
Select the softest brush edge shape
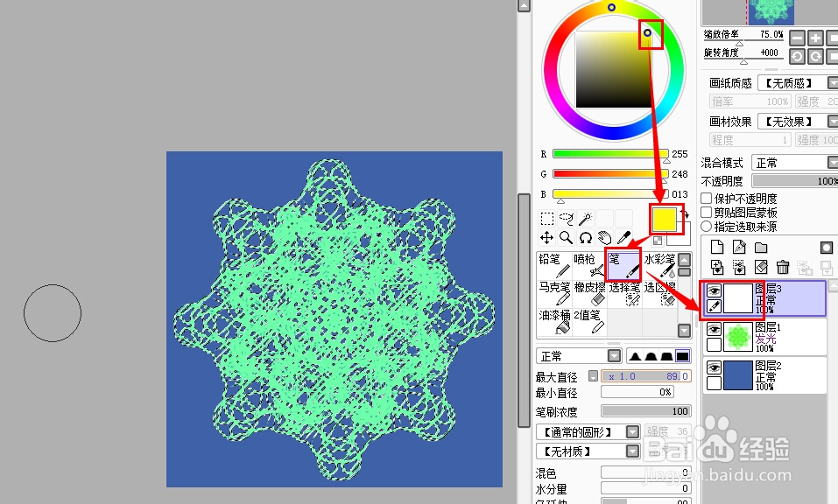[x=635, y=356]
